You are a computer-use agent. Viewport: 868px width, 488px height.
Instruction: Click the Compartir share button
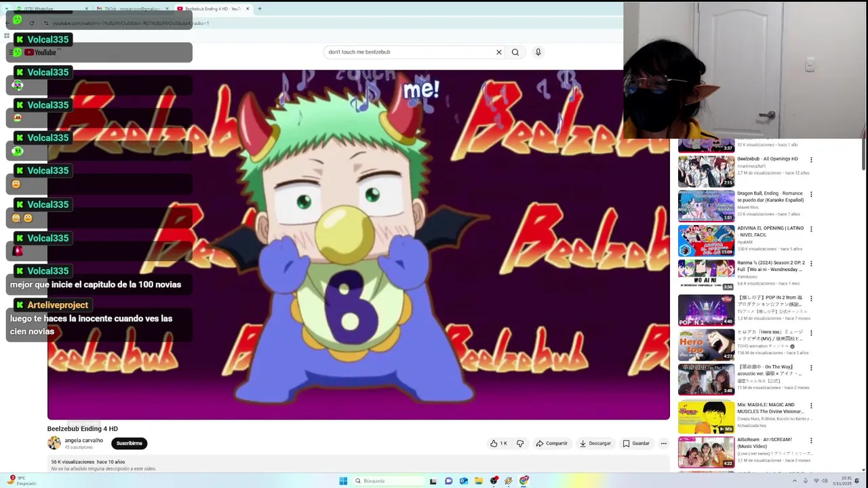[551, 443]
